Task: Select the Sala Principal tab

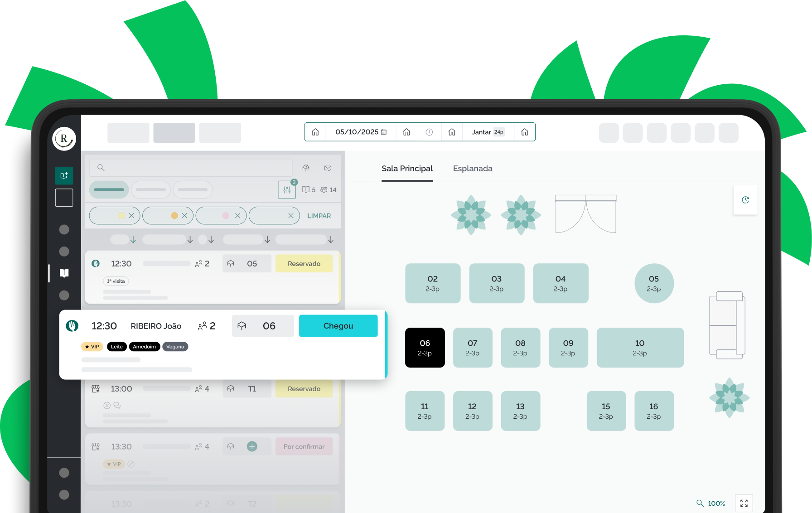Action: click(407, 169)
